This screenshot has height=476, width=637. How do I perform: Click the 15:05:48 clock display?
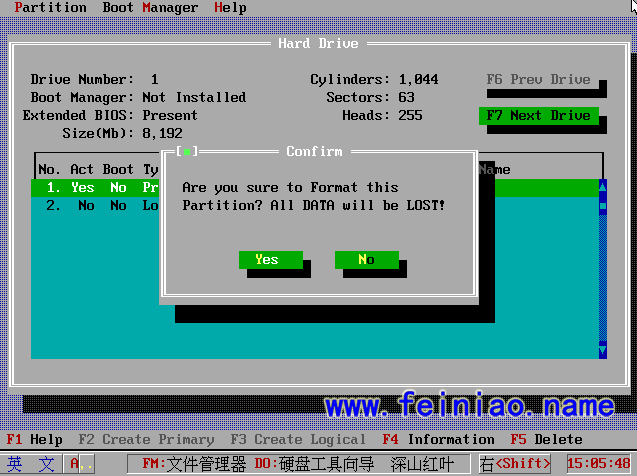click(598, 463)
